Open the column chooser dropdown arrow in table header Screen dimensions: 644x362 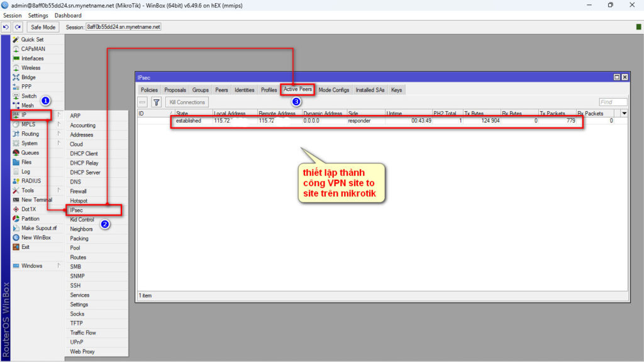coord(624,114)
